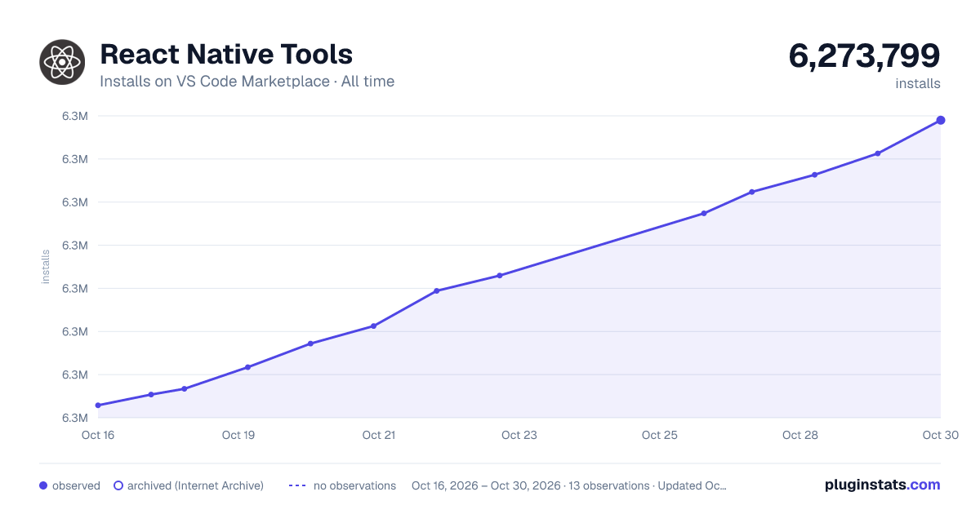Click the Oct 23 axis label

tap(519, 435)
